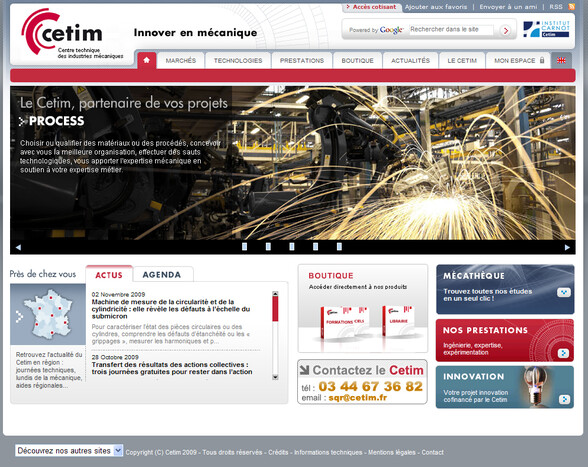The width and height of the screenshot is (588, 467).
Task: Open the Contact footer link
Action: coord(432,452)
